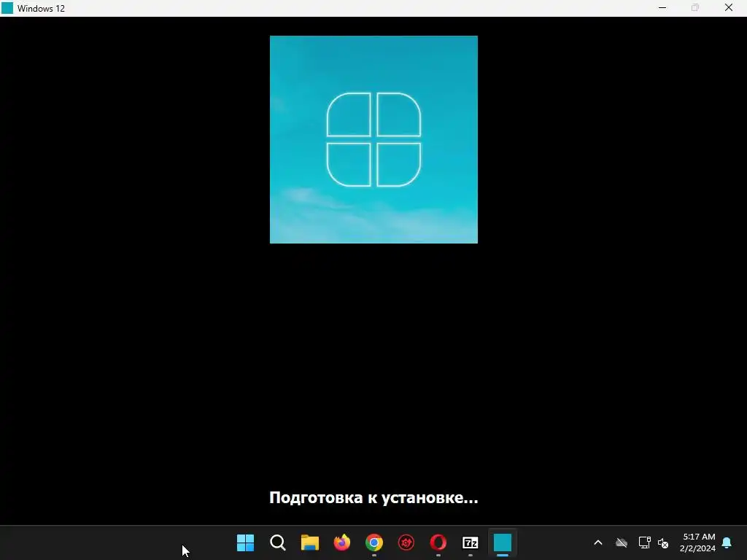Switch to Opera browser in taskbar
Screen dimensions: 747x560
[x=438, y=542]
